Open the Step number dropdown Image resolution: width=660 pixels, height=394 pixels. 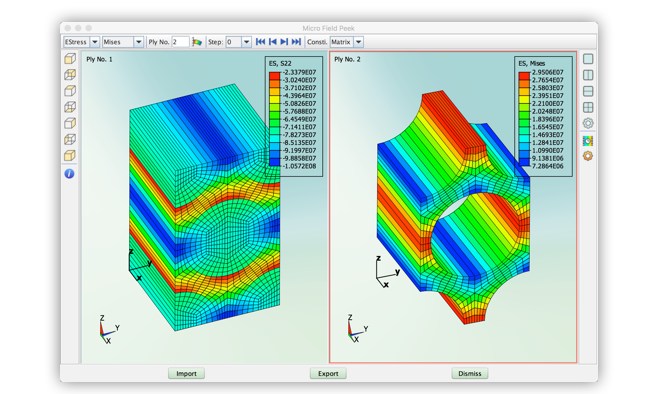[238, 42]
